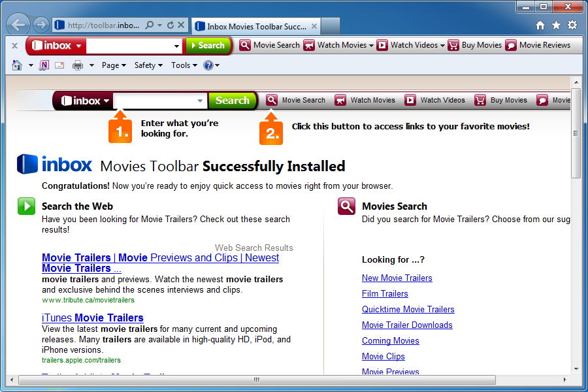
Task: Open the Coming Movies link
Action: pyautogui.click(x=391, y=340)
